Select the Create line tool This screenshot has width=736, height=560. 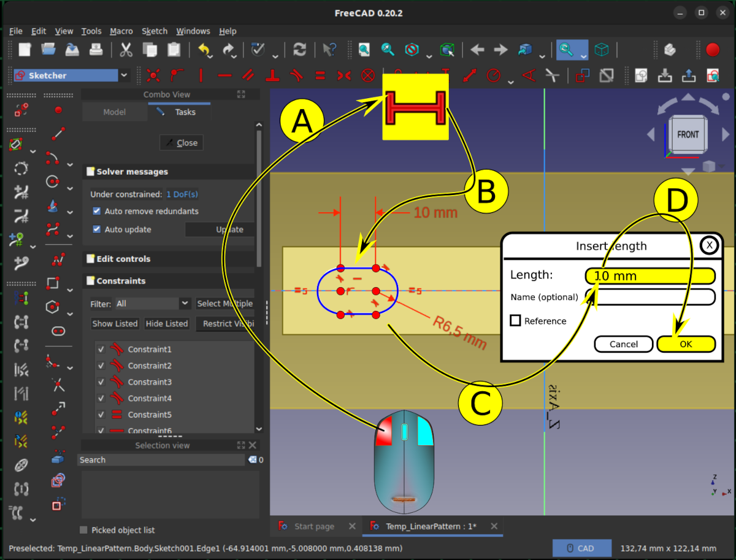click(58, 133)
